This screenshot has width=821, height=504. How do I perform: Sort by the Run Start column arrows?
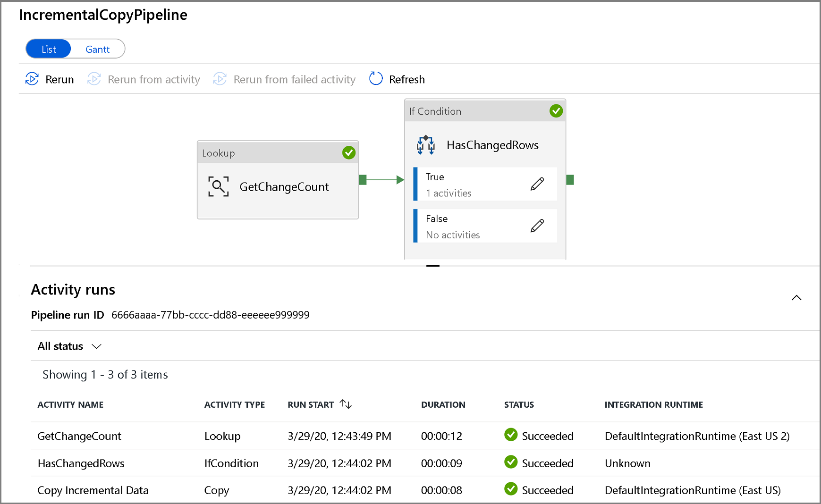pos(346,404)
